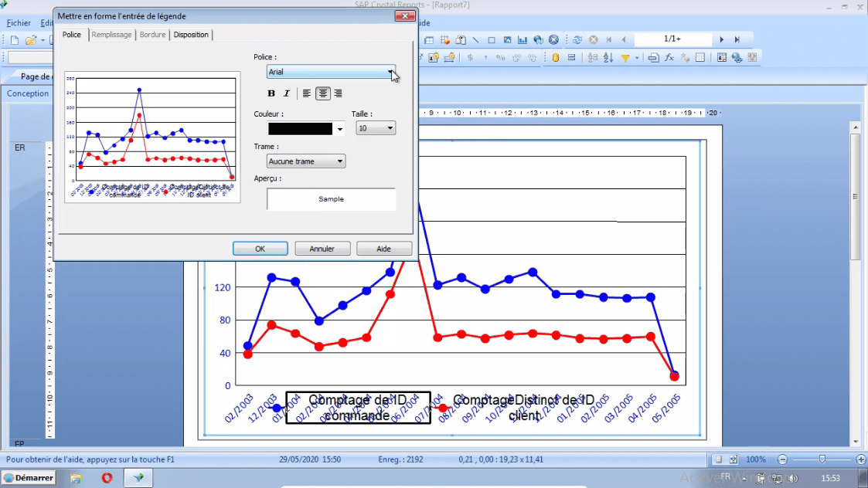The image size is (868, 488).
Task: Toggle italic formatting in the dialog
Action: pos(286,93)
